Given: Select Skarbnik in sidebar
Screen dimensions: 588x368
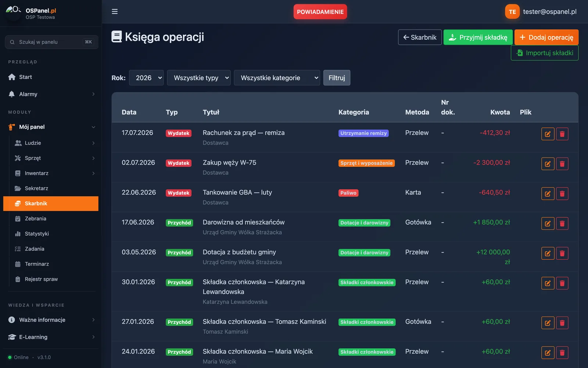Looking at the screenshot, I should coord(51,204).
